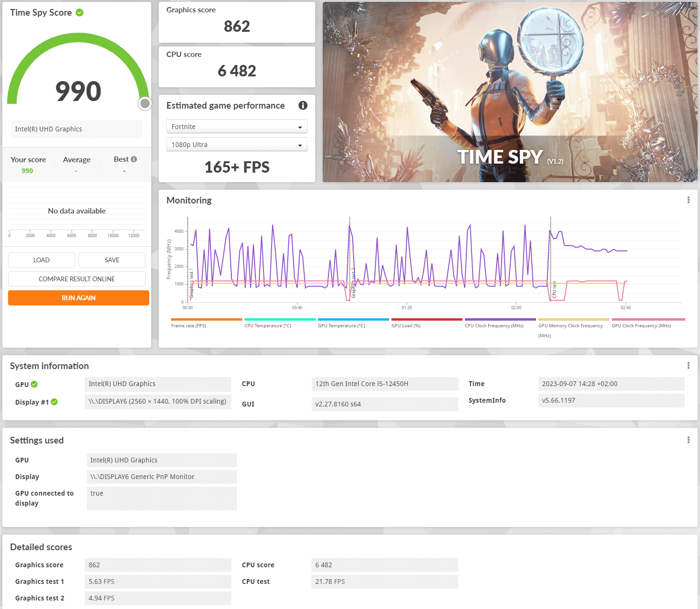Click COMPARE RESULT ONLINE
Viewport: 700px width, 609px height.
click(x=77, y=279)
